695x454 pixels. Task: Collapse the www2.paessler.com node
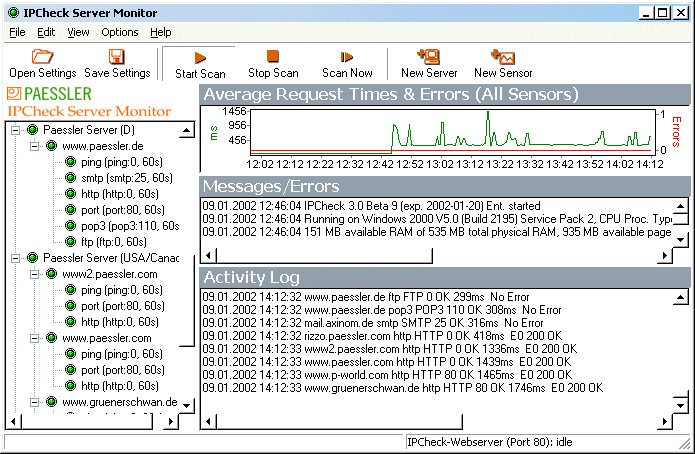point(35,274)
